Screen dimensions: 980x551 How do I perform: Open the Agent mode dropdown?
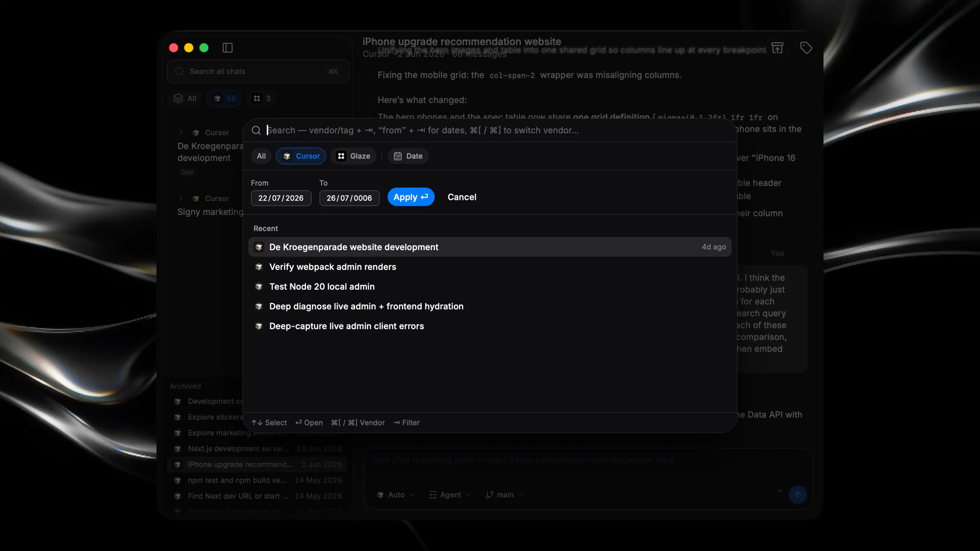click(x=450, y=495)
